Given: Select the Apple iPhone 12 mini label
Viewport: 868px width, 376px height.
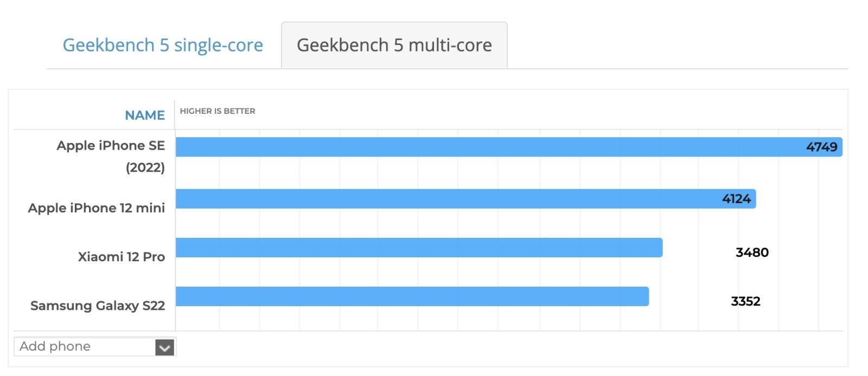Looking at the screenshot, I should click(x=97, y=208).
